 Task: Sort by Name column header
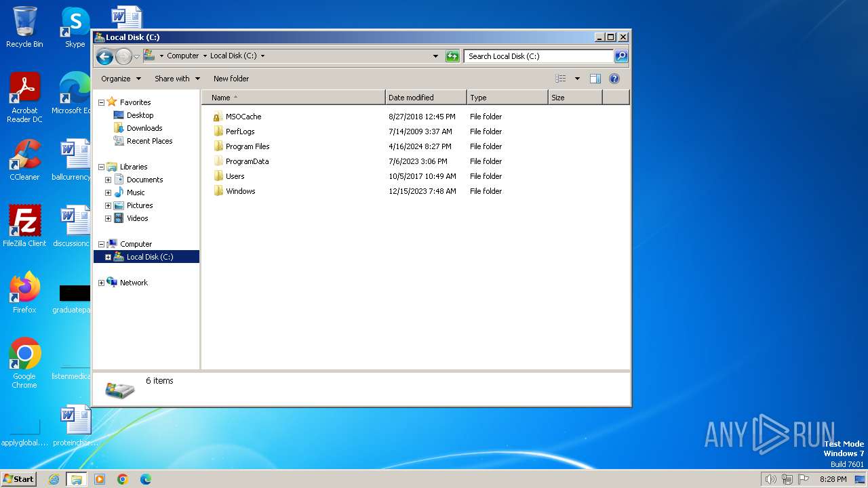pos(294,98)
